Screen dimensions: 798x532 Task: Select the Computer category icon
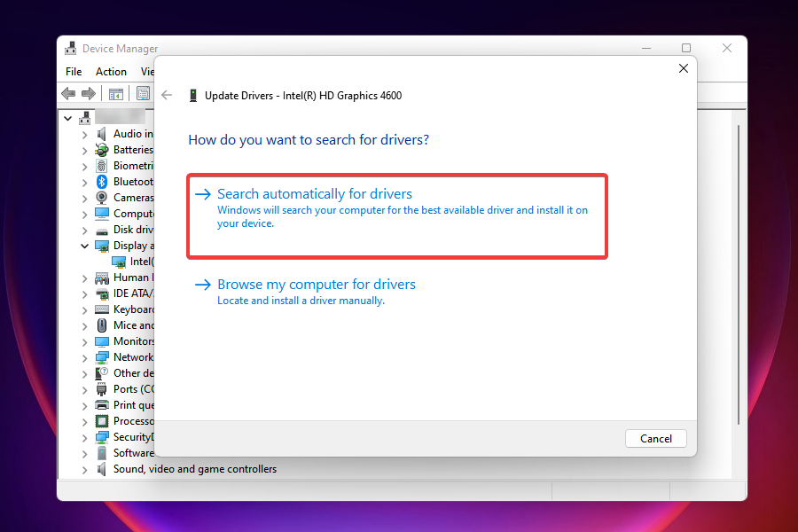[x=102, y=214]
